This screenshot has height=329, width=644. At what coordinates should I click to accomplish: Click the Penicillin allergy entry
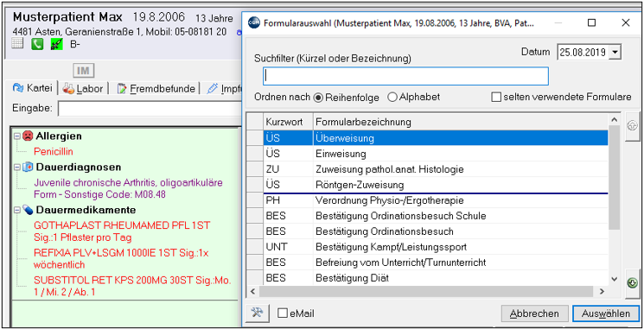coord(54,152)
